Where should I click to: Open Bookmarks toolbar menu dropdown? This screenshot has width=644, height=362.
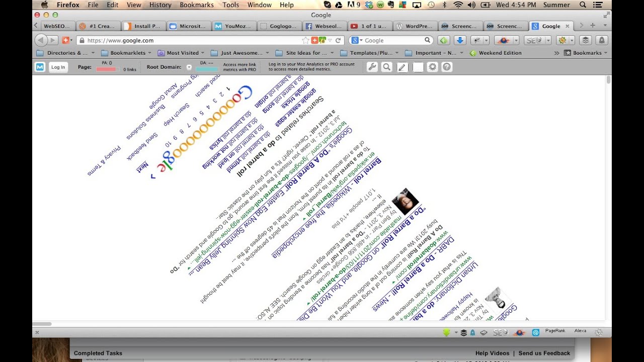click(x=586, y=53)
